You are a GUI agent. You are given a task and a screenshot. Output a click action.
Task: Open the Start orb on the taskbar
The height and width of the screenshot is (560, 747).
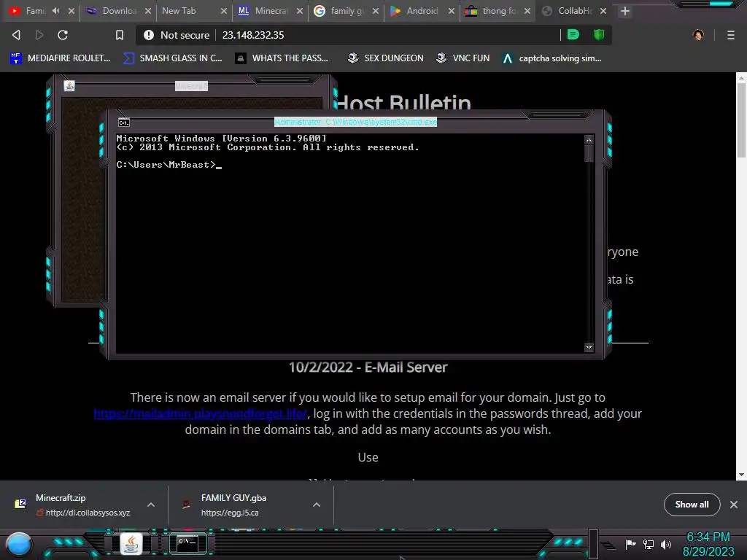[19, 544]
